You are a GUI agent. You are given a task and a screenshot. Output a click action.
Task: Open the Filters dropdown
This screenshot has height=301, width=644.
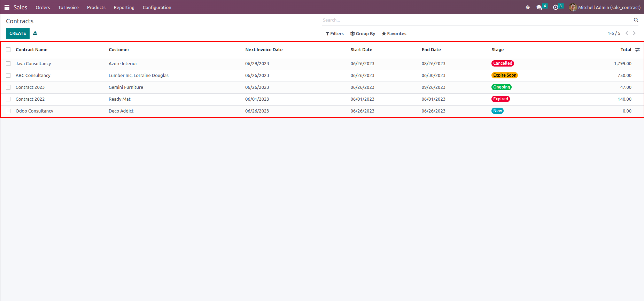click(334, 33)
